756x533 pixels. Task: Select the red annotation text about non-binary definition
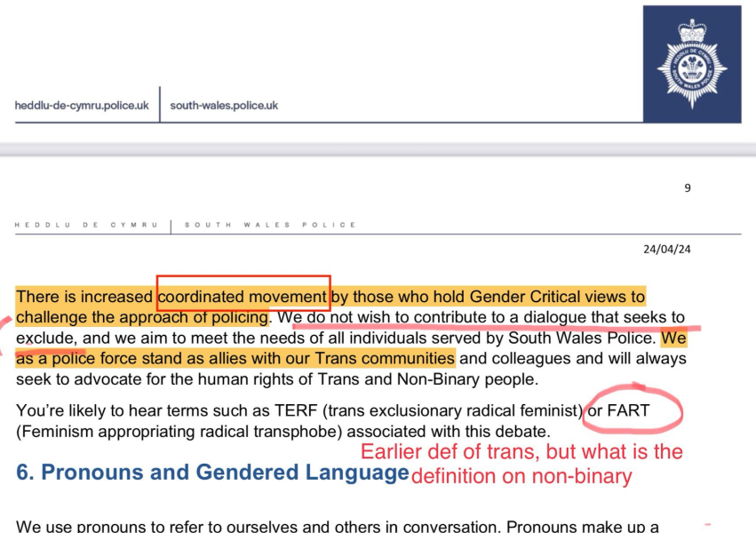coord(522,464)
